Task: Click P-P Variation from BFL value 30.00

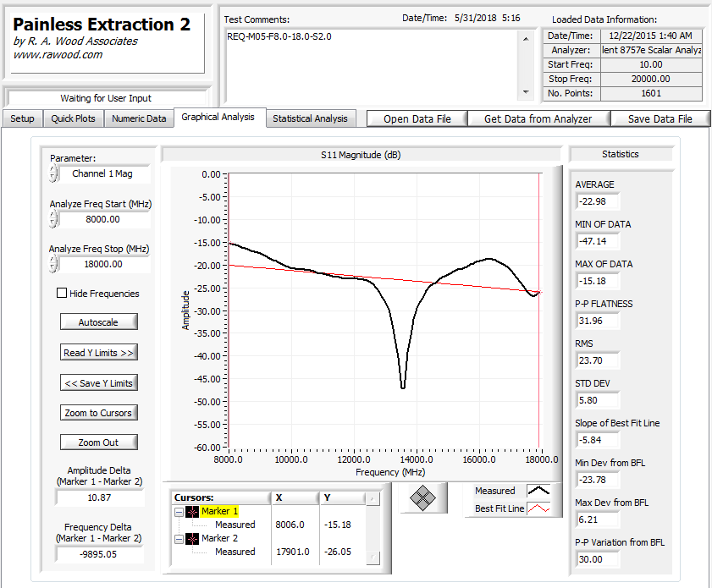Action: click(x=597, y=559)
